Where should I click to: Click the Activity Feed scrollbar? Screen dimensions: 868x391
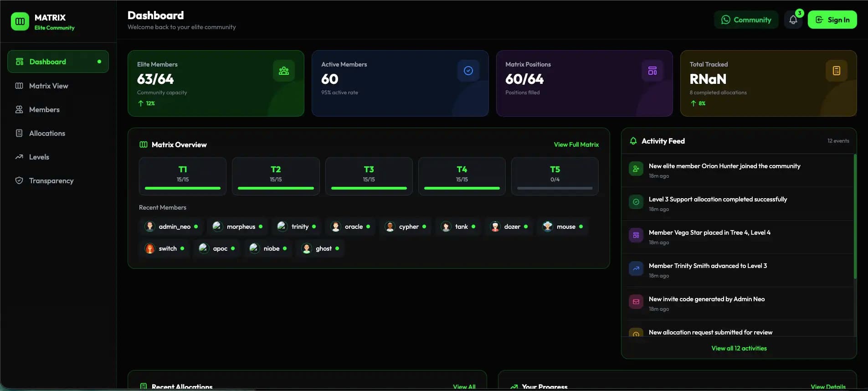(x=855, y=216)
